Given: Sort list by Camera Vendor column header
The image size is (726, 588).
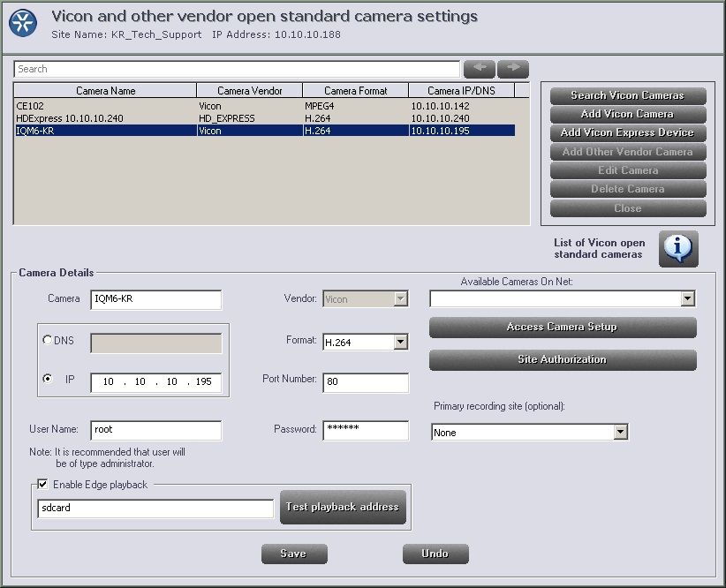Looking at the screenshot, I should (249, 90).
